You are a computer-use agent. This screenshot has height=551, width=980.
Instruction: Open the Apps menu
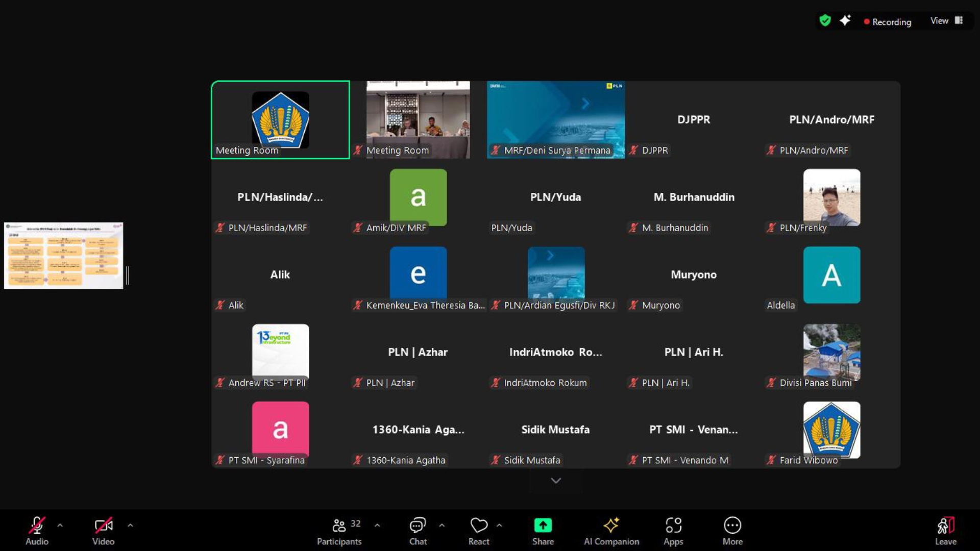[673, 531]
